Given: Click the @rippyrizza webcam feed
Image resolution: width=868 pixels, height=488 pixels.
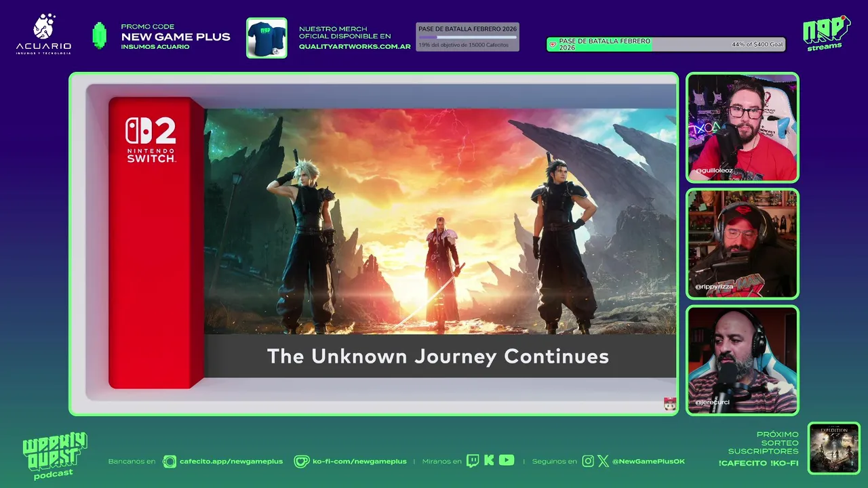Looking at the screenshot, I should tap(743, 244).
